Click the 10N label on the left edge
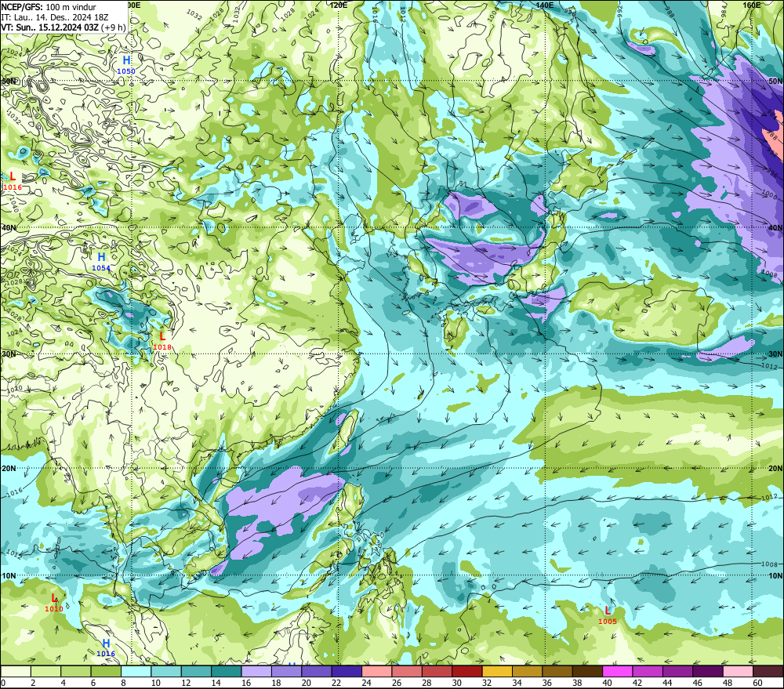This screenshot has width=784, height=689. (9, 576)
